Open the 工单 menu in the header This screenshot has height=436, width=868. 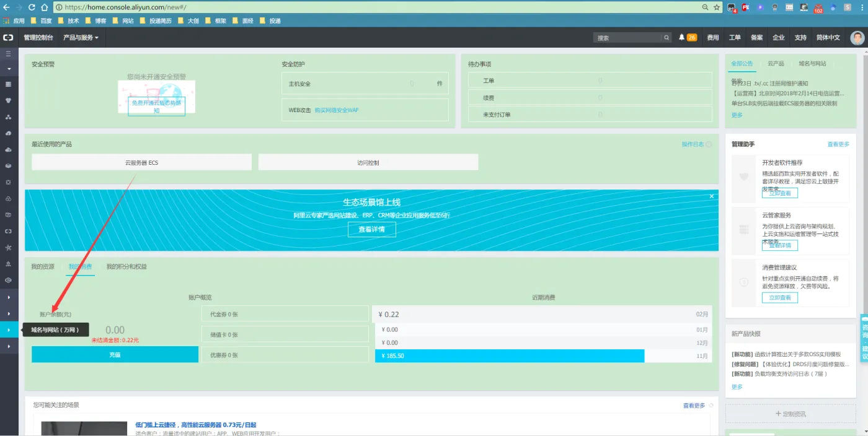coord(735,38)
